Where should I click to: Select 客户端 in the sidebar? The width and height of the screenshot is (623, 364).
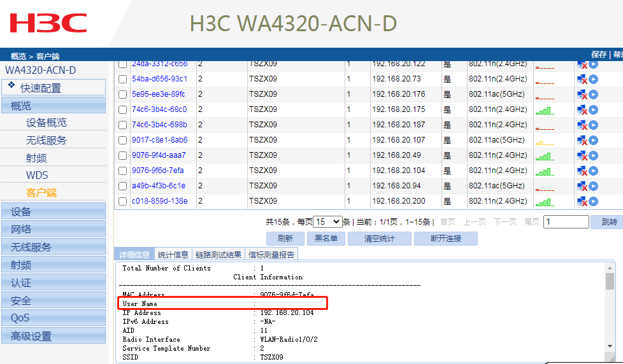[x=41, y=193]
